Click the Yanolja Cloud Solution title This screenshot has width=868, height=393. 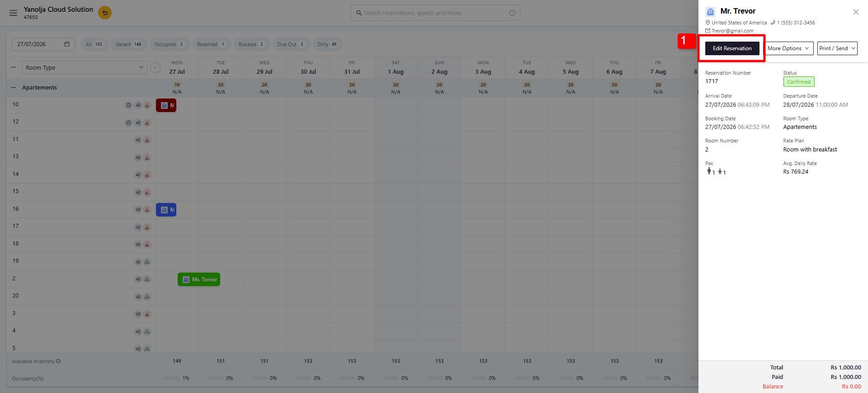[58, 9]
